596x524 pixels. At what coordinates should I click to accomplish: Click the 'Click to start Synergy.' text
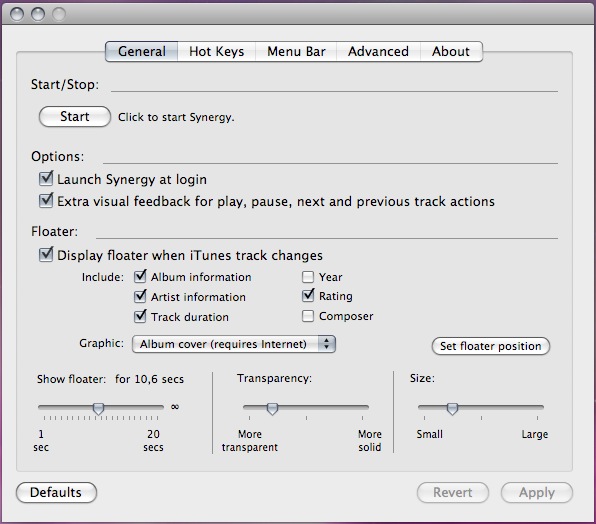176,117
